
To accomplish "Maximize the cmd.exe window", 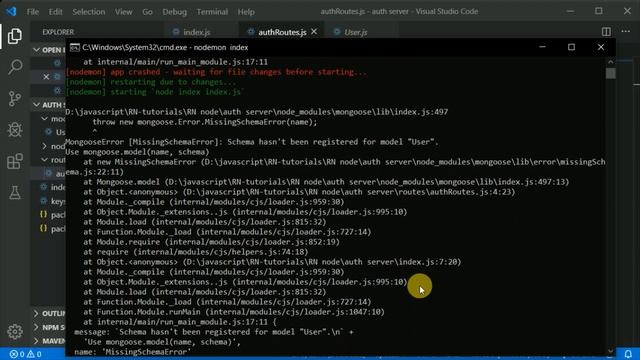I will coord(571,47).
